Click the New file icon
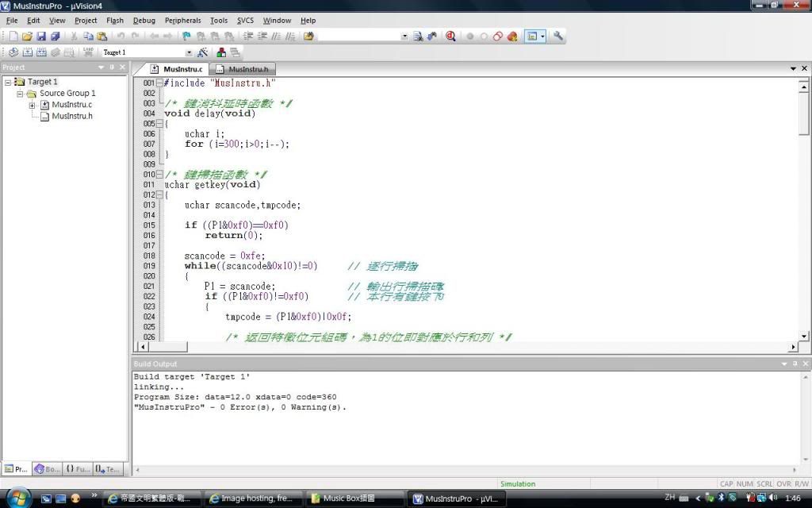812x508 pixels. pyautogui.click(x=13, y=37)
